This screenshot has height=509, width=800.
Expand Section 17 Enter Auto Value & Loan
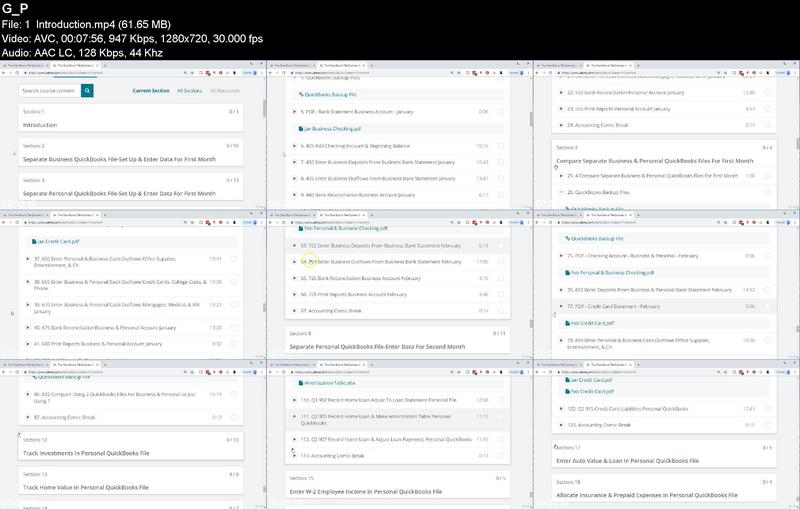point(664,454)
